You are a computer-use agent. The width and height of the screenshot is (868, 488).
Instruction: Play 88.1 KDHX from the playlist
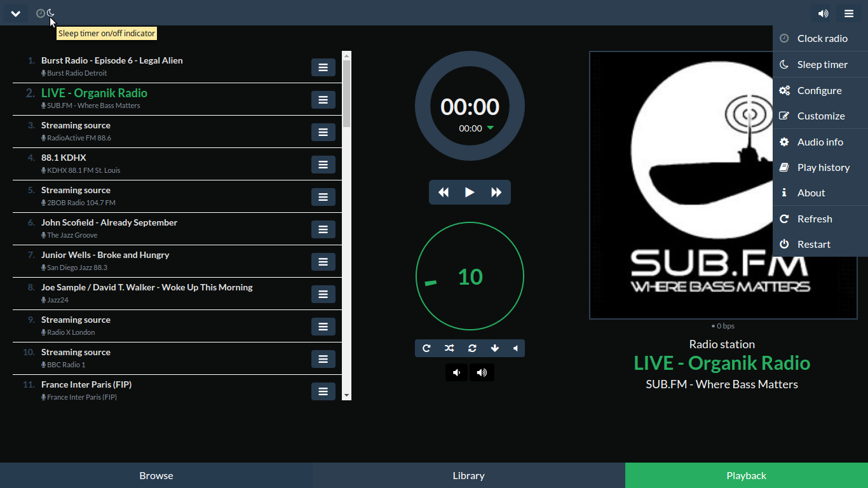click(64, 158)
